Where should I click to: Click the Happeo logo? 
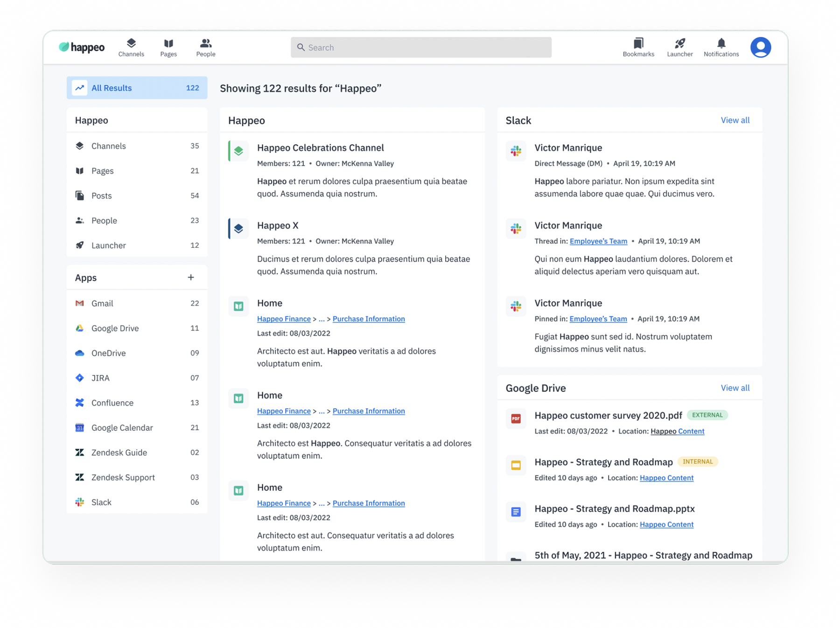(82, 47)
